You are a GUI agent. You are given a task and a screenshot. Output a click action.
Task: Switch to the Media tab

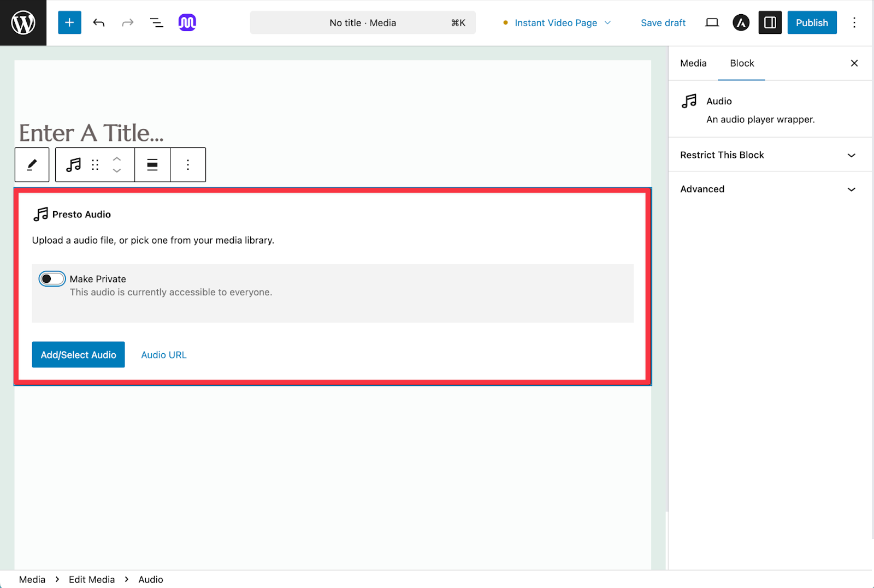point(693,63)
